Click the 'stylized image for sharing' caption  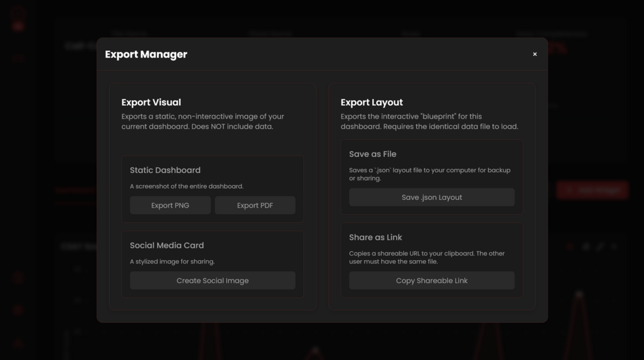tap(172, 261)
